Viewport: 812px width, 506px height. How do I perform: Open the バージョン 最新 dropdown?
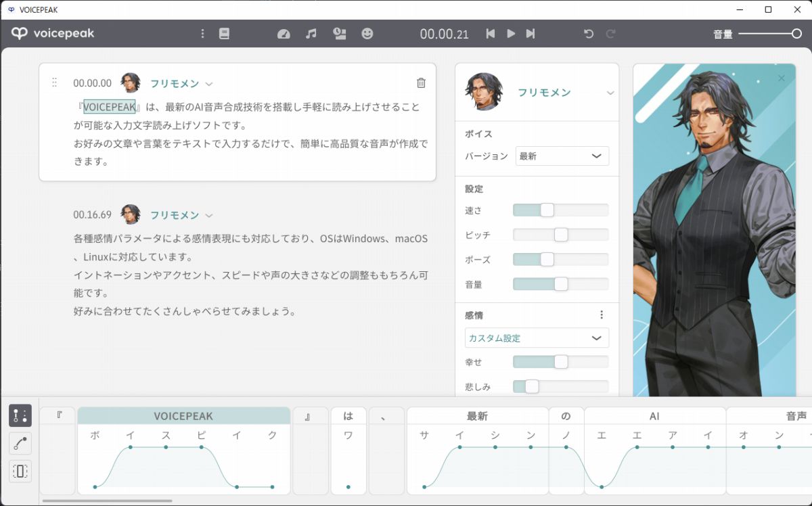click(562, 156)
